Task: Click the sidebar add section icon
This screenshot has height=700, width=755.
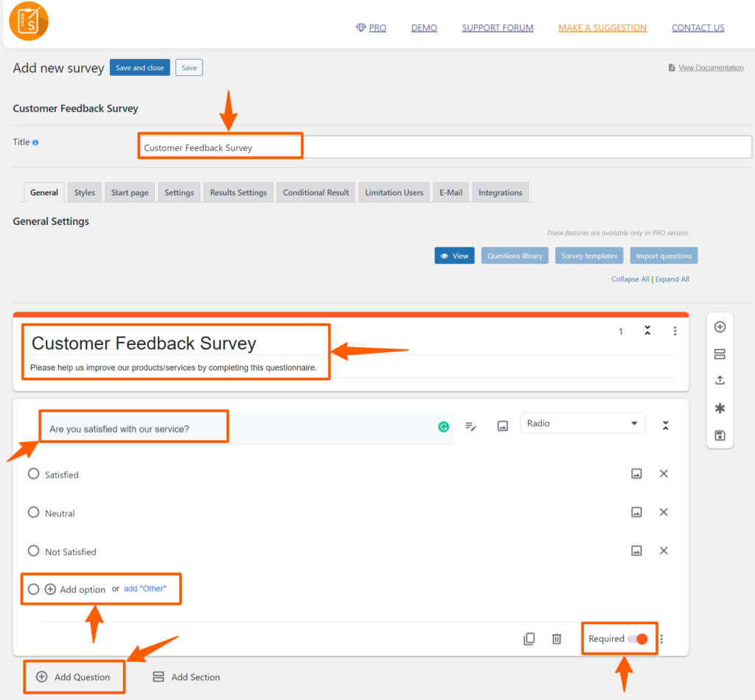Action: coord(720,354)
